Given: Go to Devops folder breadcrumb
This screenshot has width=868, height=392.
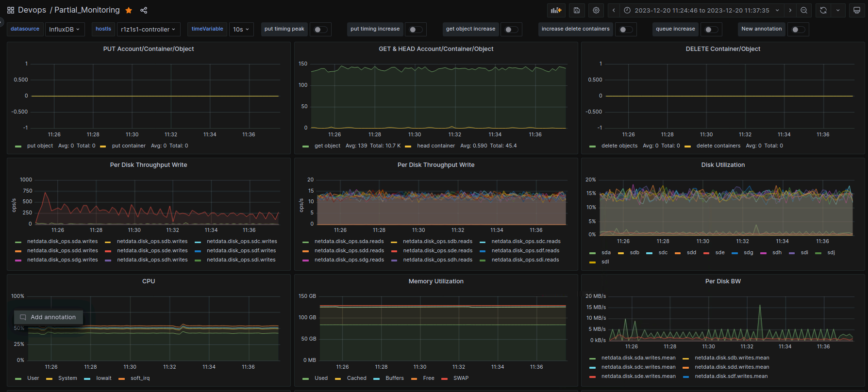Looking at the screenshot, I should pyautogui.click(x=32, y=10).
